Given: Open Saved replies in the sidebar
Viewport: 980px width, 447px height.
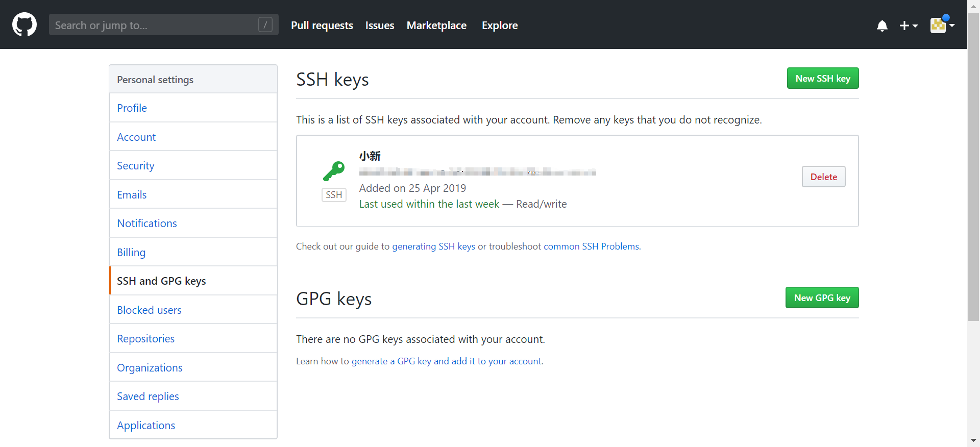Looking at the screenshot, I should pos(193,396).
